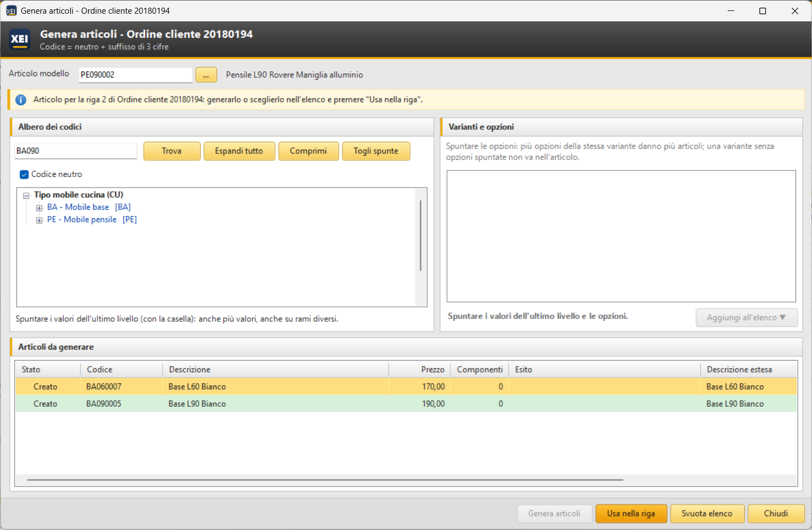Click the tree search field containing BA090
812x530 pixels.
(76, 151)
